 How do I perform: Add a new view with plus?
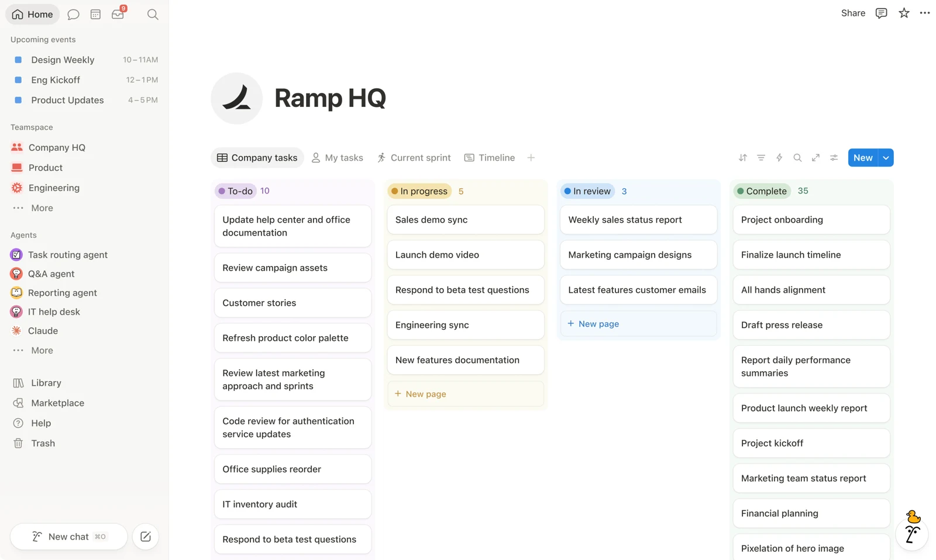coord(531,158)
